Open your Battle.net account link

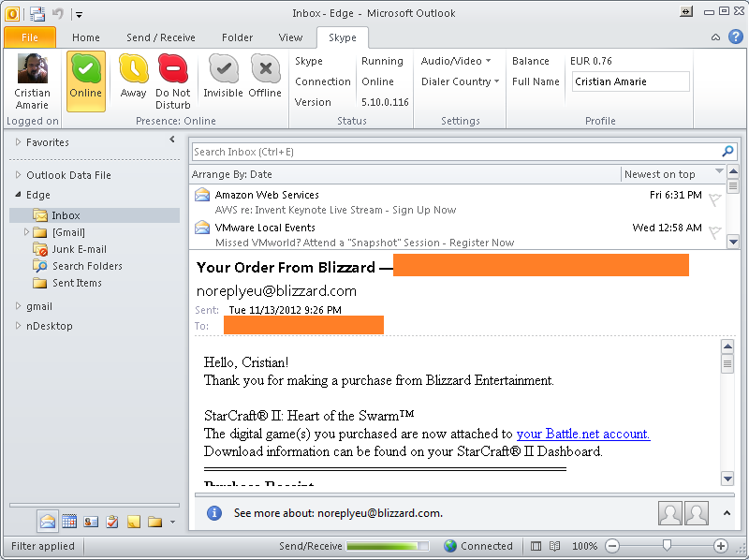pos(582,434)
